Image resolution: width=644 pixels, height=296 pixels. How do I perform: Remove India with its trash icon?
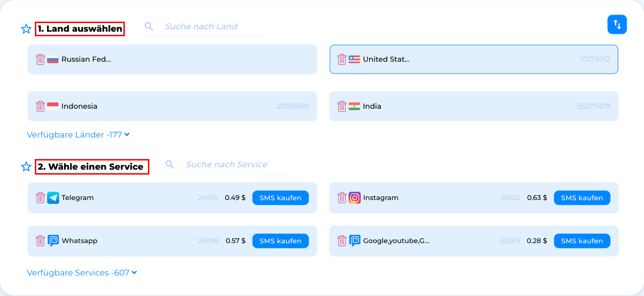point(342,106)
